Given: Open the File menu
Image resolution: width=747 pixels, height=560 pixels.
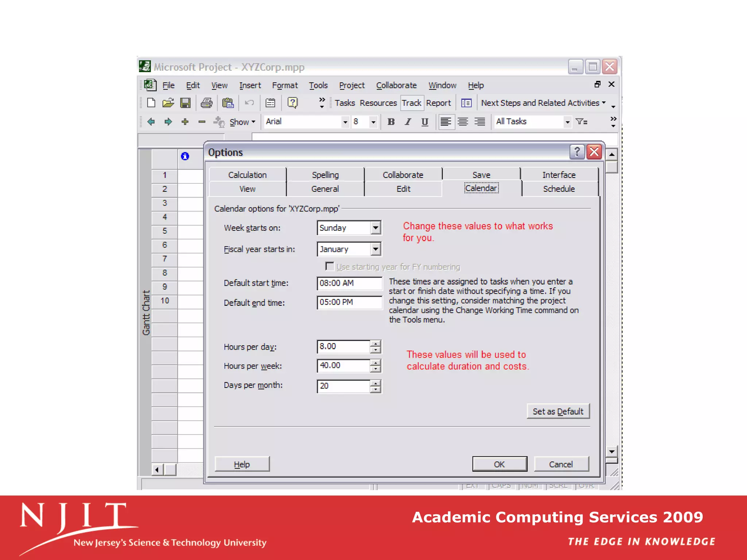Looking at the screenshot, I should pyautogui.click(x=169, y=85).
